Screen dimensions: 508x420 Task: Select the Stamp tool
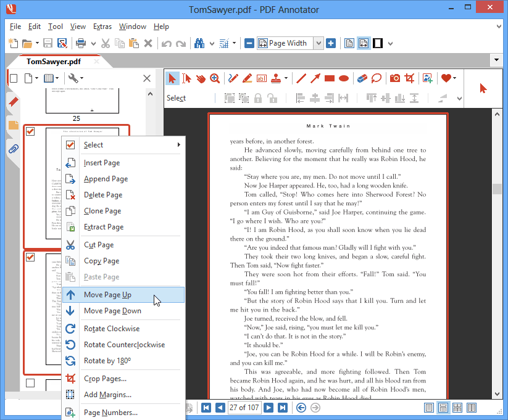276,78
